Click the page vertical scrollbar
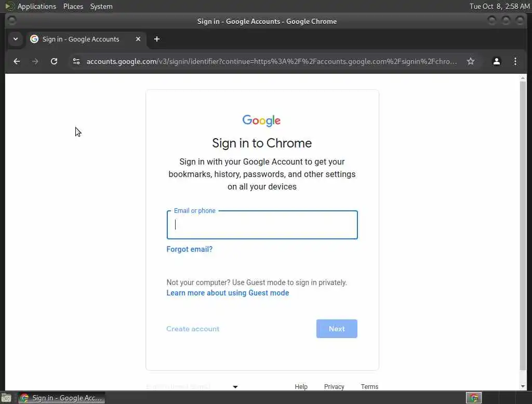The height and width of the screenshot is (404, 532). (523, 225)
